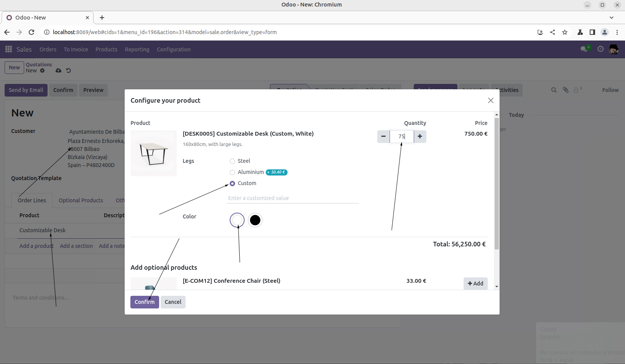Reload the page in browser
This screenshot has width=625, height=364.
pos(31,32)
